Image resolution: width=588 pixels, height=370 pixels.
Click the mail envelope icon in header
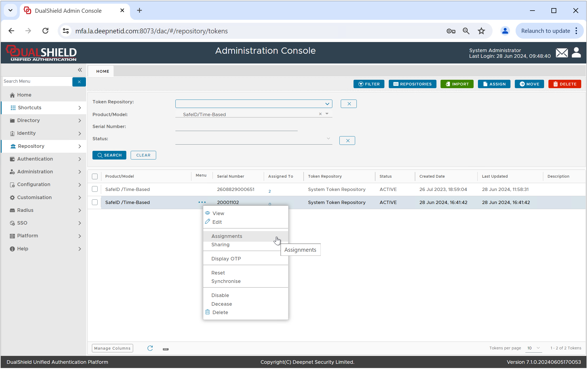point(561,53)
